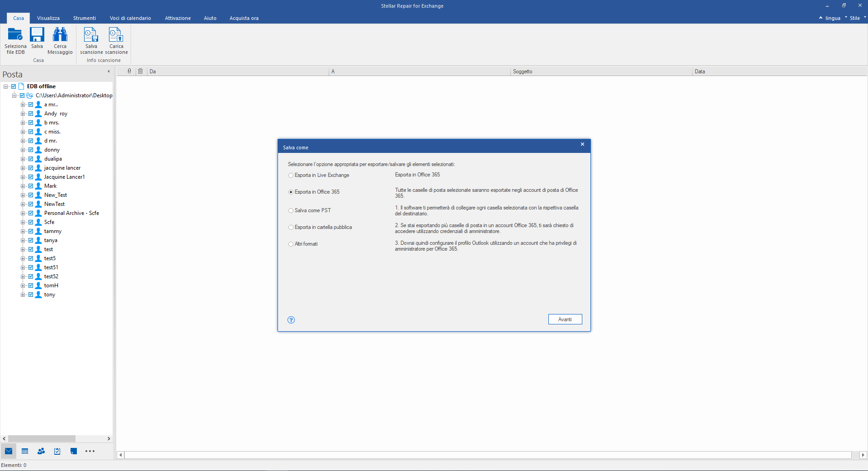
Task: Switch to Mail view icon in bottom bar
Action: point(9,451)
